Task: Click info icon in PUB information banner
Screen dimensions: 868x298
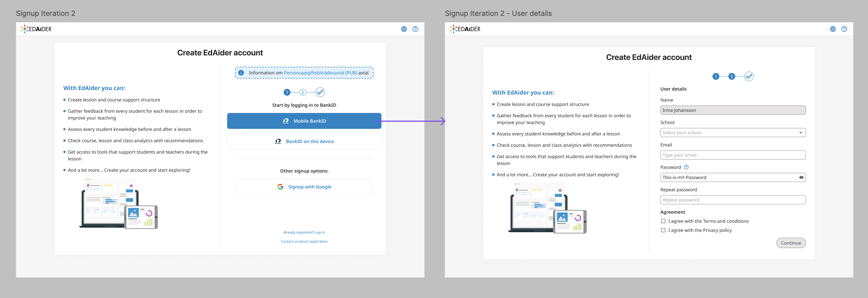Action: 241,73
